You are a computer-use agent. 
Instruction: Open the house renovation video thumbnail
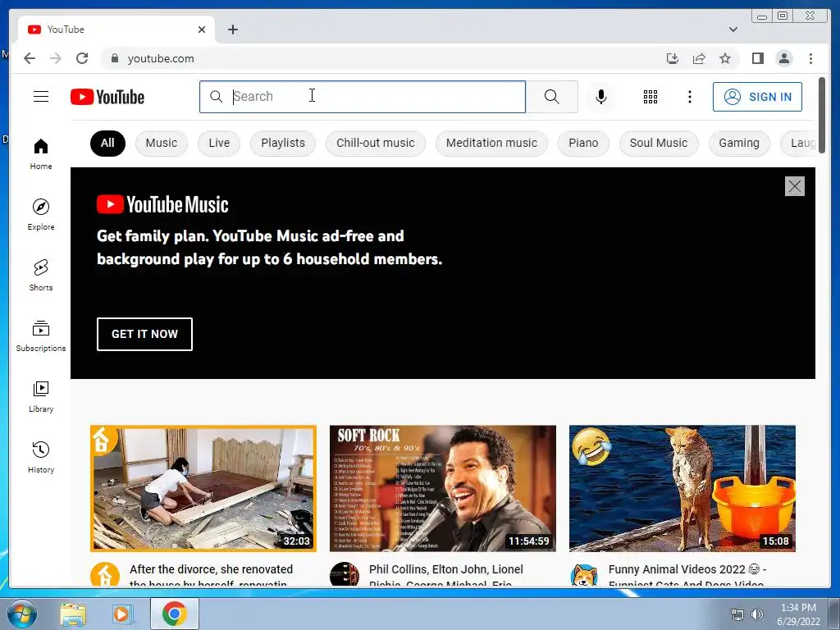[203, 488]
